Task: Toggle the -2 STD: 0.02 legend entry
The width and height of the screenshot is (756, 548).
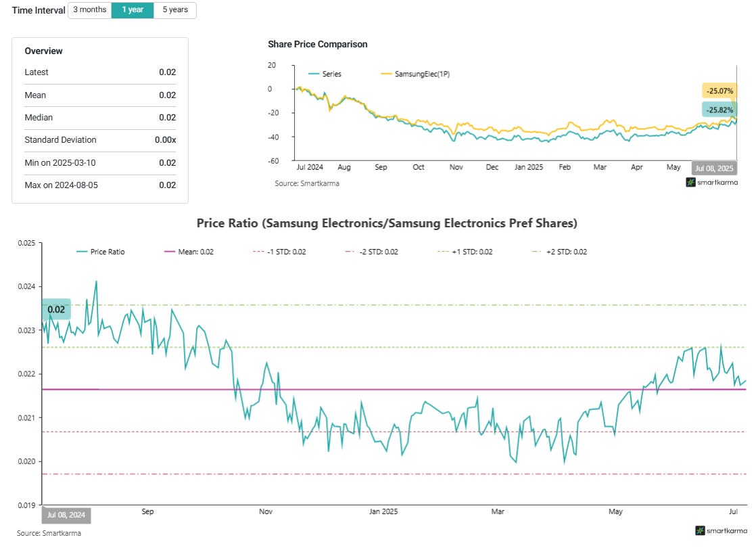Action: 372,252
